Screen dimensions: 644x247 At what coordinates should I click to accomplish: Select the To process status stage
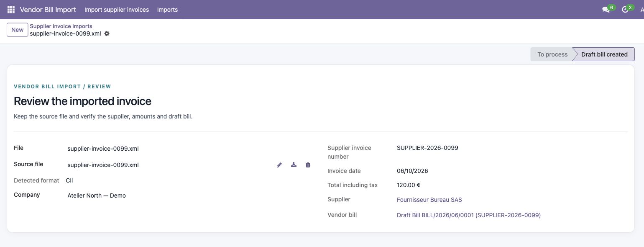click(552, 54)
